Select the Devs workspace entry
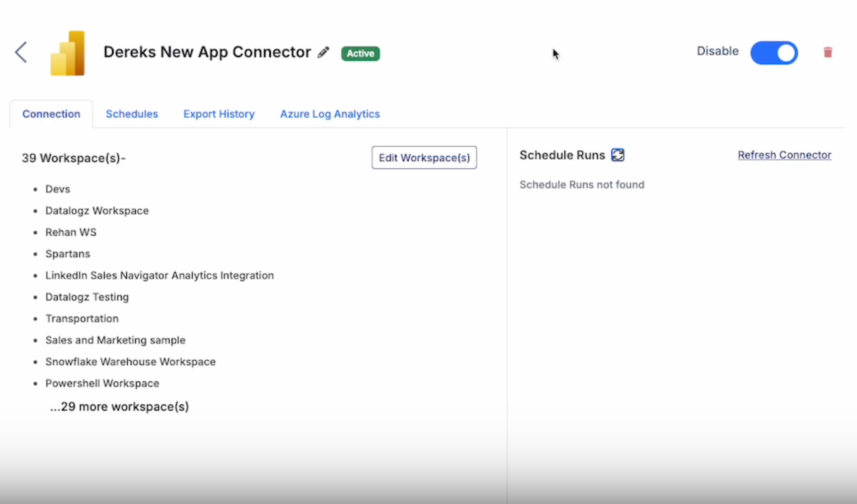Viewport: 857px width, 504px height. click(x=58, y=189)
